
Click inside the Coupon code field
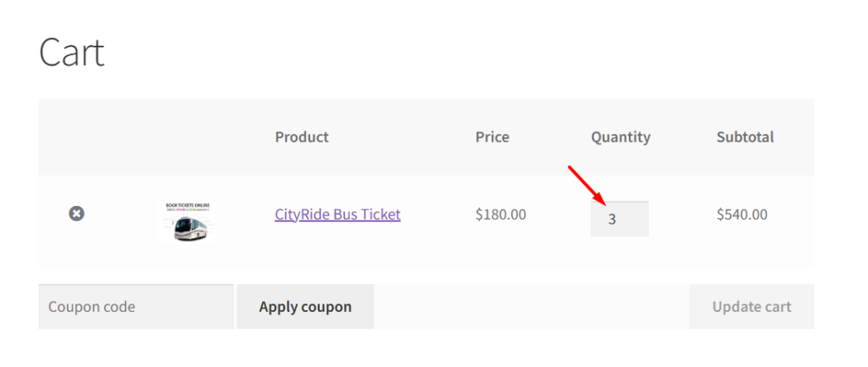coord(136,307)
